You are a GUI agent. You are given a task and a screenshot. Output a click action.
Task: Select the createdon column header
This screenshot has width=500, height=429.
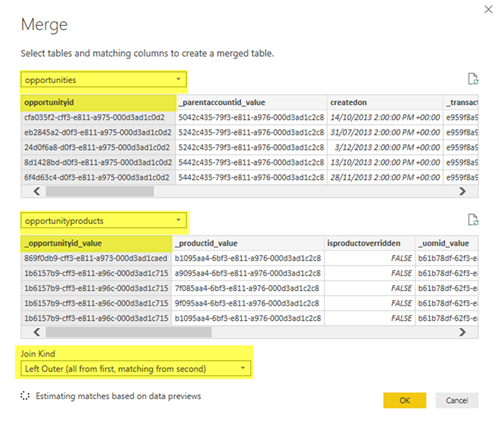385,103
